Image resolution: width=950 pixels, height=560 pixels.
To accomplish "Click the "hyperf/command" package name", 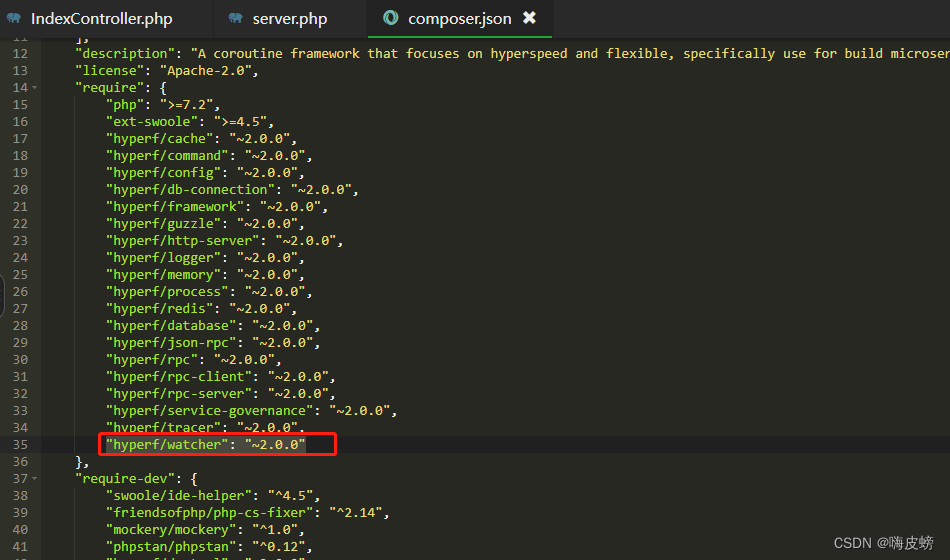I will 167,155.
